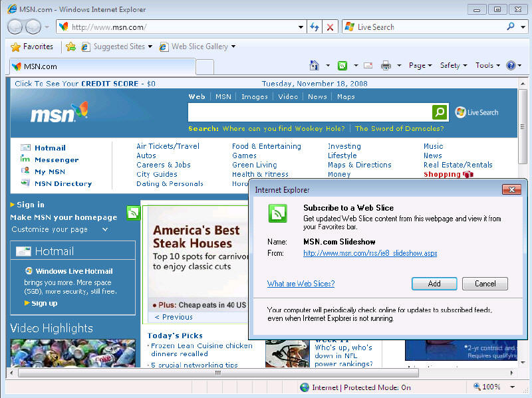
Task: Click the horizontal scrollbar thumb
Action: tap(218, 373)
